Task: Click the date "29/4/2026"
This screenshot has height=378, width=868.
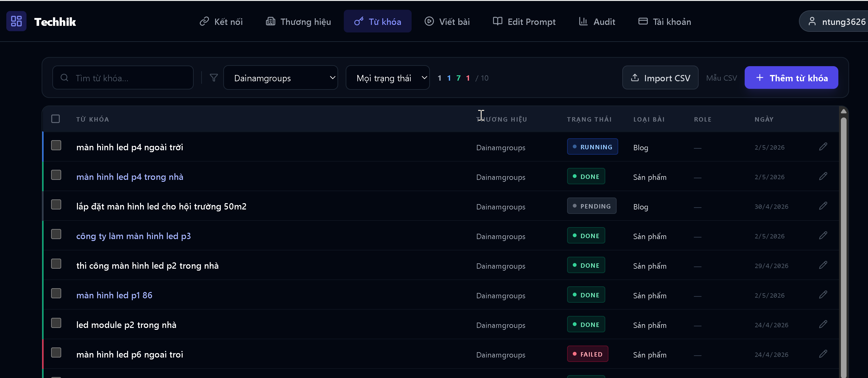Action: pyautogui.click(x=771, y=266)
